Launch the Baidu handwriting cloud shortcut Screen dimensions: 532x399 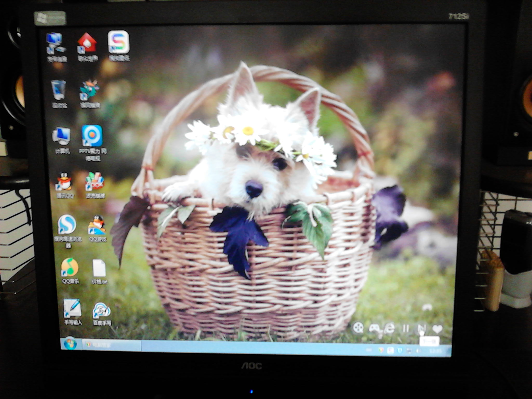point(102,311)
